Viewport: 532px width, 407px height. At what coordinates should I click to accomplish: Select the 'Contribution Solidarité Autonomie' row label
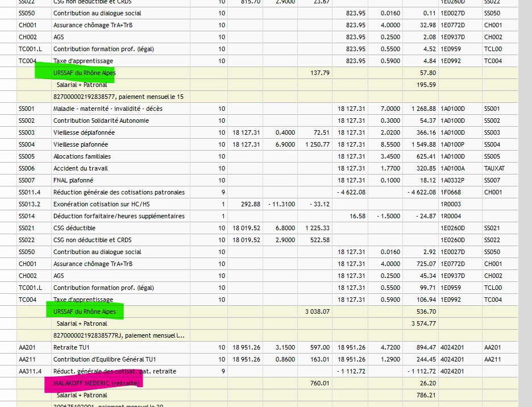(101, 121)
